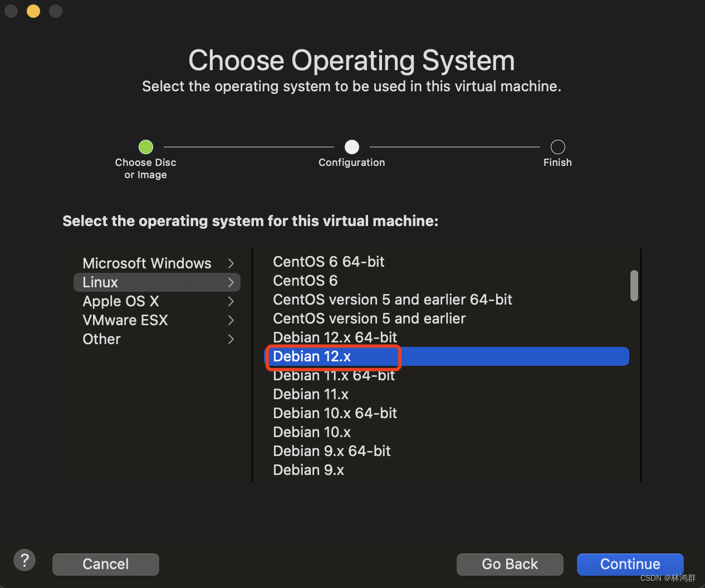Expand the Apple OS X category chevron
The height and width of the screenshot is (588, 705).
point(231,301)
